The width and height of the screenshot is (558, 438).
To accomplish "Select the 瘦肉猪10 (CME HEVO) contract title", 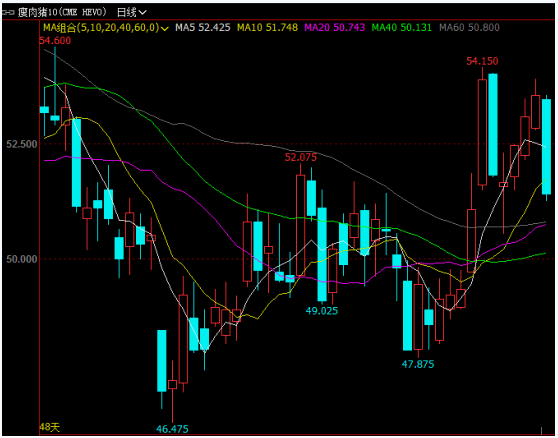I will click(x=62, y=12).
